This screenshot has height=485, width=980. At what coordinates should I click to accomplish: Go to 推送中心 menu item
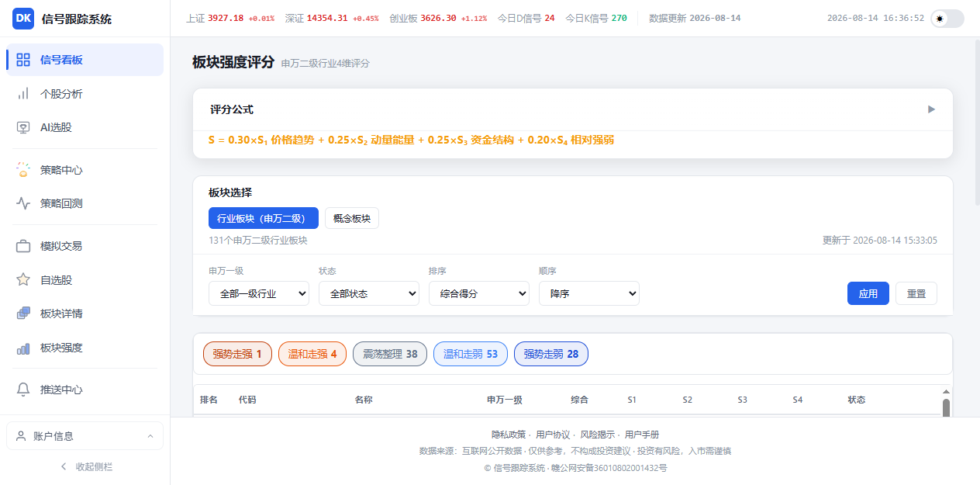click(x=85, y=390)
